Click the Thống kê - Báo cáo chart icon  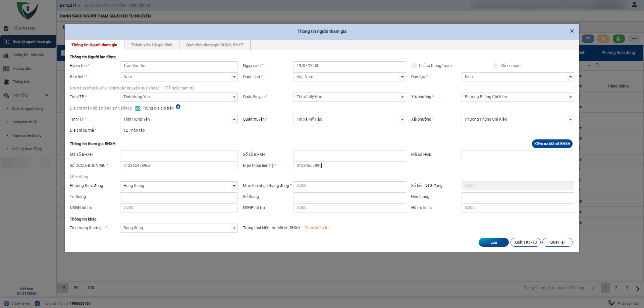(x=6, y=55)
